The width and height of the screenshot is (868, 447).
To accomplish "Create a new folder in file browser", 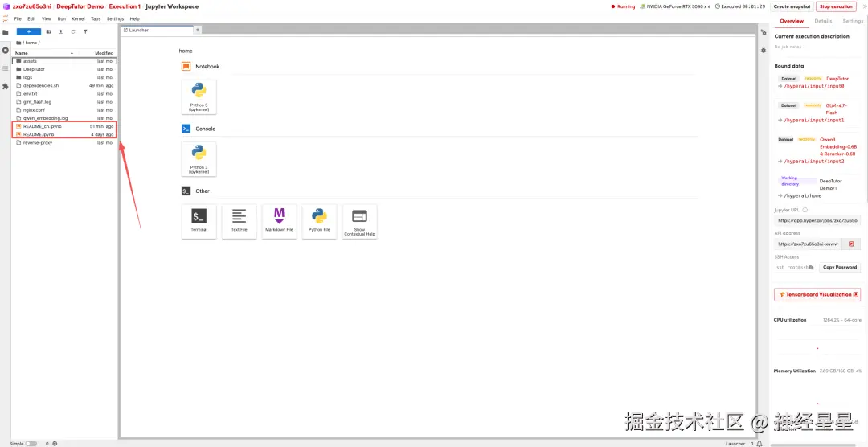I will pos(49,31).
